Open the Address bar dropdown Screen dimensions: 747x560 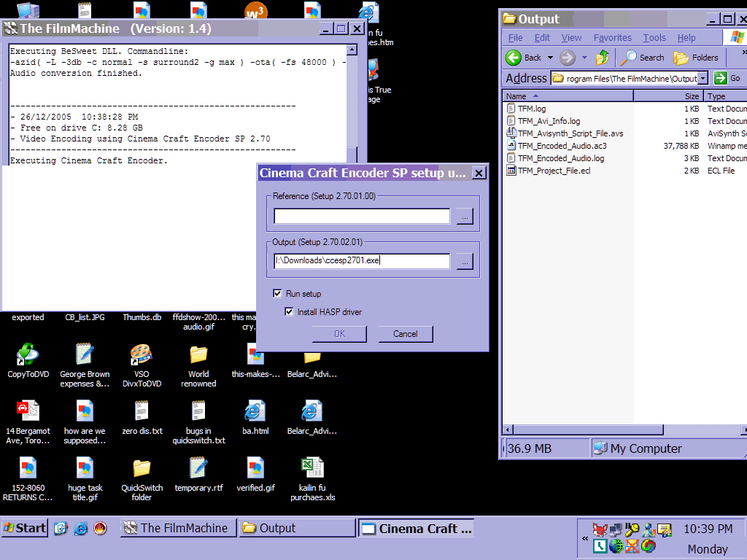[x=703, y=78]
